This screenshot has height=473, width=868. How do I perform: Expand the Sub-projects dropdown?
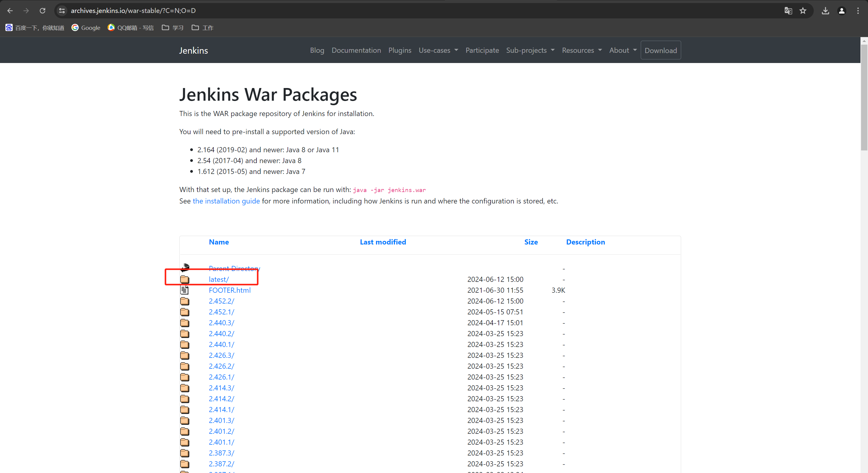point(530,50)
